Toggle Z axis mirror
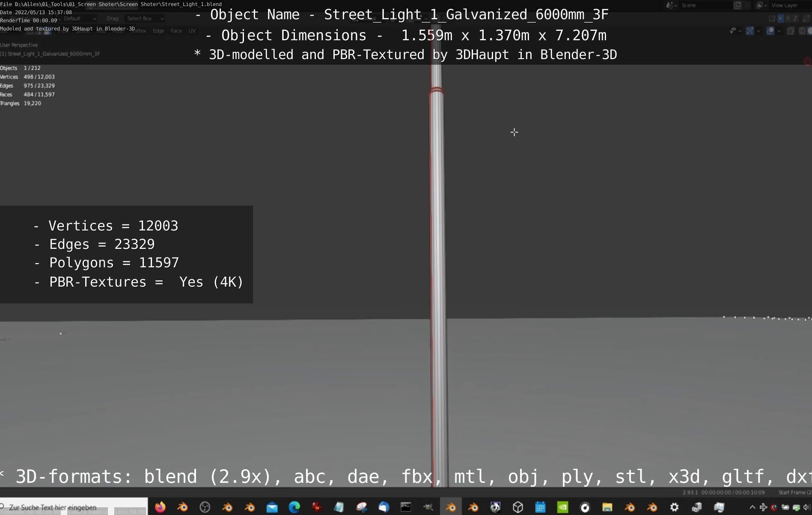The height and width of the screenshot is (515, 812). [x=795, y=18]
